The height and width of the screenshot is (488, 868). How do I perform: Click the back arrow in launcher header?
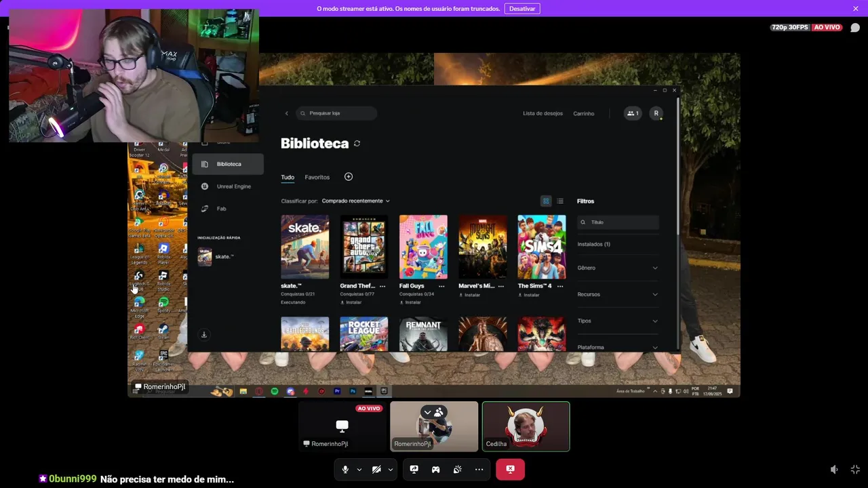[286, 113]
